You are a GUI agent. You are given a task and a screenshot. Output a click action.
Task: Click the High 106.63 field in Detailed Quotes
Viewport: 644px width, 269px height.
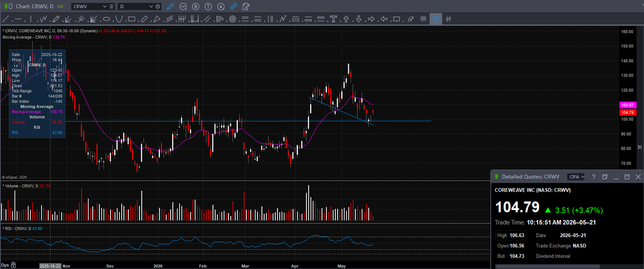(510, 235)
